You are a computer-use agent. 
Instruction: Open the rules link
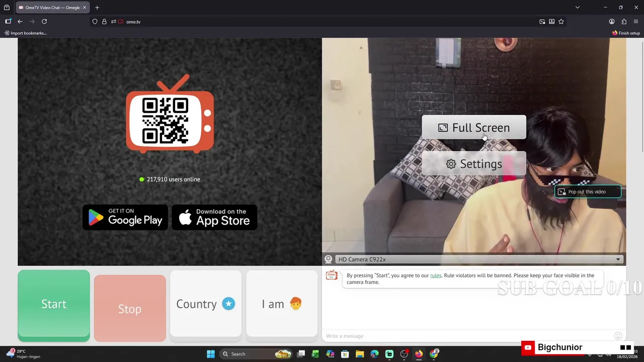click(x=436, y=276)
